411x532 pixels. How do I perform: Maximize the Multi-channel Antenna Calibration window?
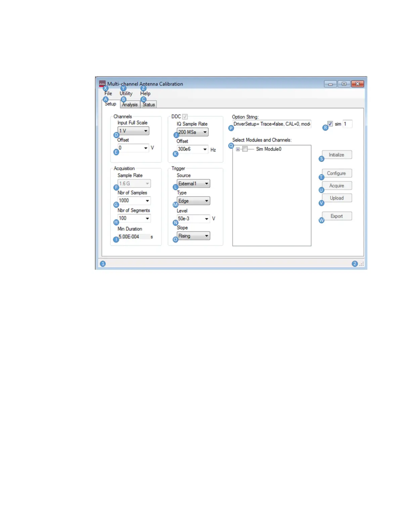[344, 84]
